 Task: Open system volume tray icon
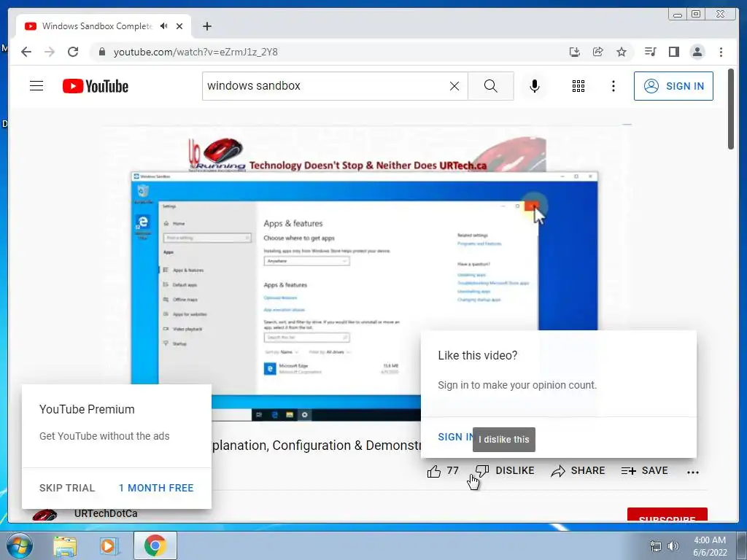click(673, 546)
